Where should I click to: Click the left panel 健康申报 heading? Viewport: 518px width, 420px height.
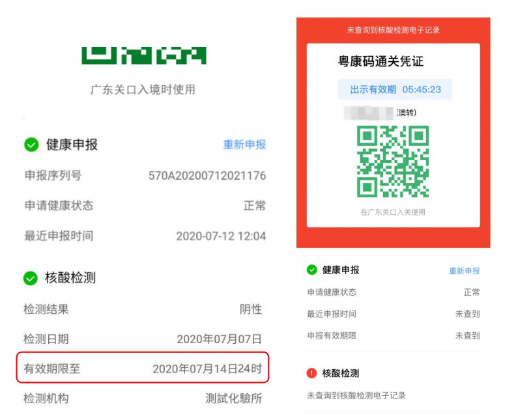[x=72, y=145]
